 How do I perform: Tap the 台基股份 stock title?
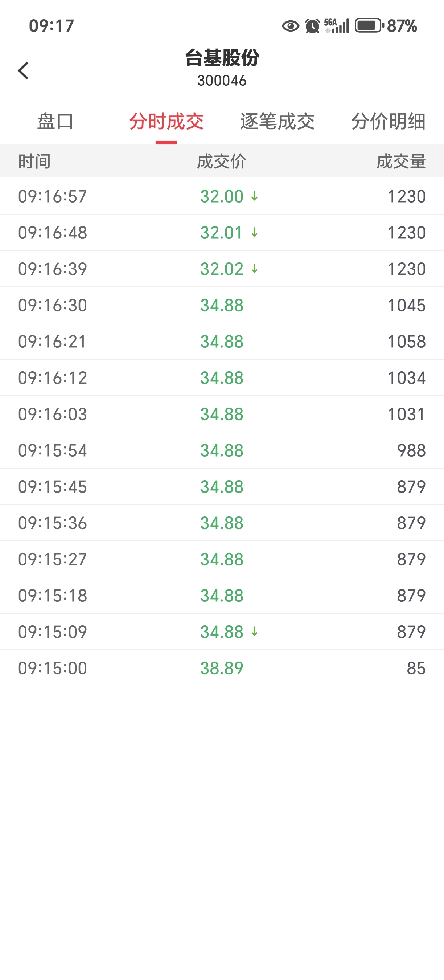tap(222, 58)
